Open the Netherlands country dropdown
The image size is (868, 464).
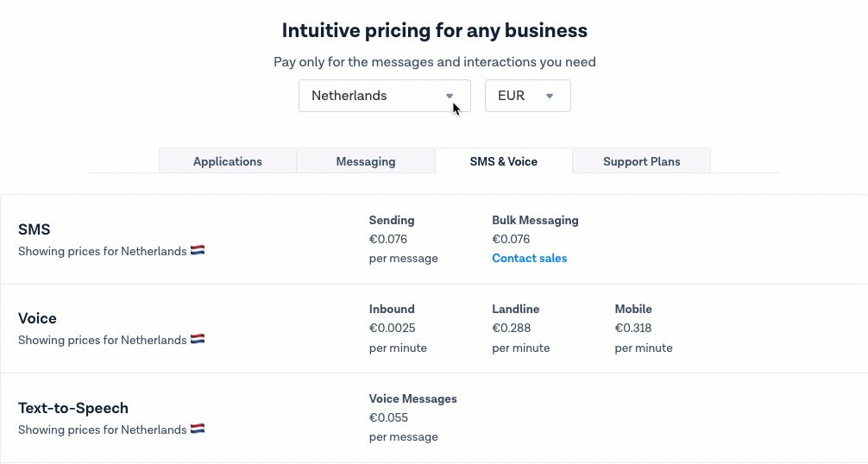click(x=384, y=96)
